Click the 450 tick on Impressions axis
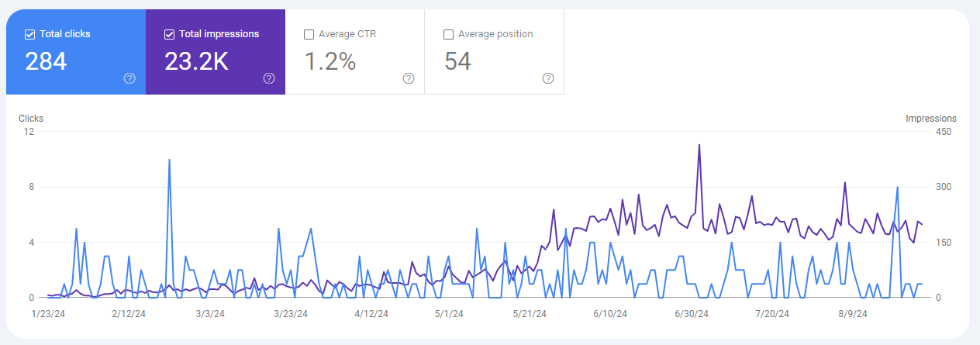 [943, 131]
